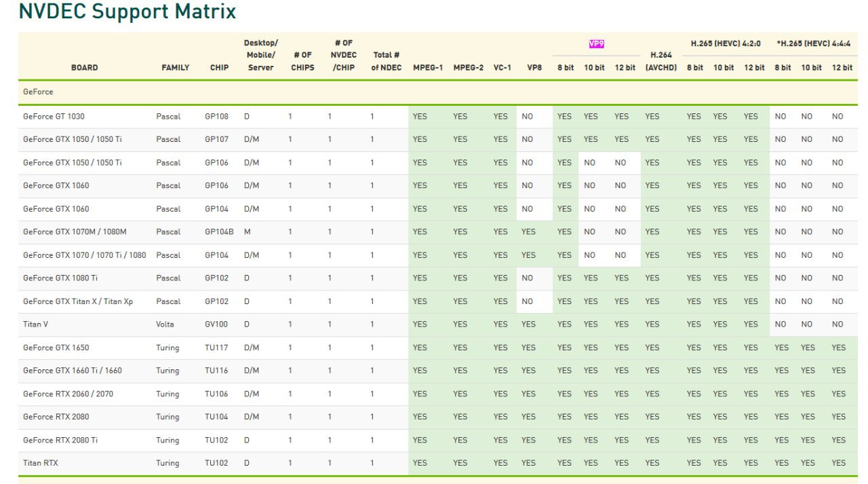Image resolution: width=868 pixels, height=484 pixels.
Task: Click the Volta family cell
Action: [x=165, y=324]
